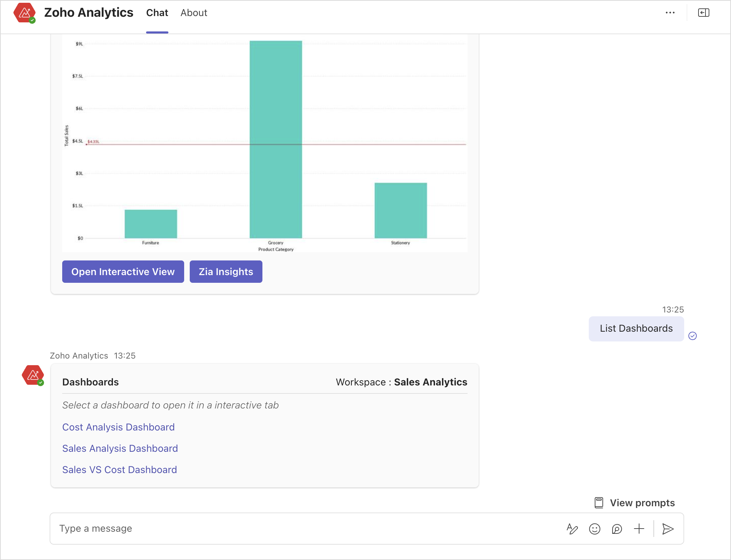This screenshot has width=731, height=560.
Task: Open the Cost Analysis Dashboard link
Action: [118, 427]
